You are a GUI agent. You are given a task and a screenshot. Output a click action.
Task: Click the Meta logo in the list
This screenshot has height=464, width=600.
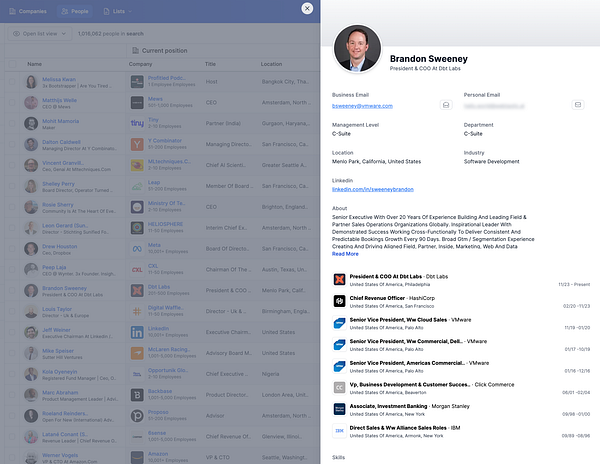click(x=137, y=249)
